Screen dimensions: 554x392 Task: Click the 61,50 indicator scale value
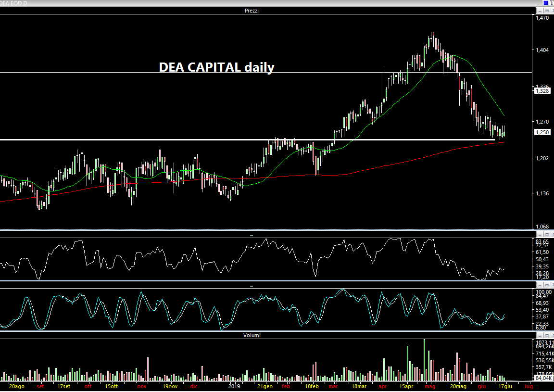point(542,252)
